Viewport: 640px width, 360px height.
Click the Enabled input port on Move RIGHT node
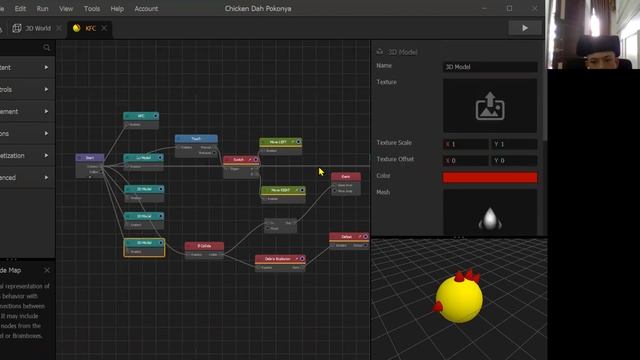pos(264,199)
